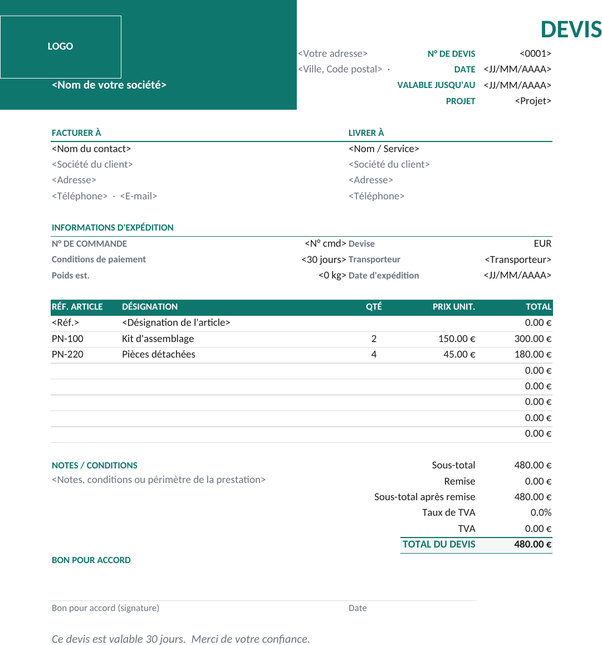Screen dimensions: 602x645
Task: Select the notes placeholder text field
Action: tap(158, 480)
